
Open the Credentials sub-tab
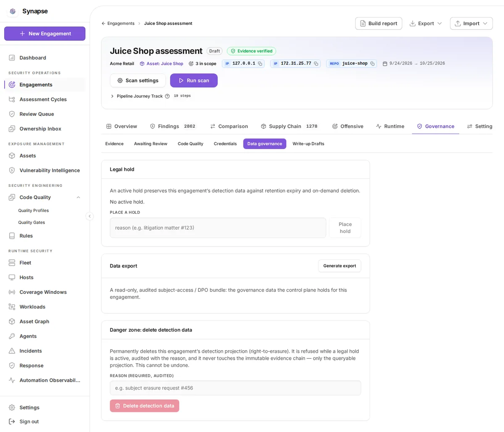[x=225, y=144]
